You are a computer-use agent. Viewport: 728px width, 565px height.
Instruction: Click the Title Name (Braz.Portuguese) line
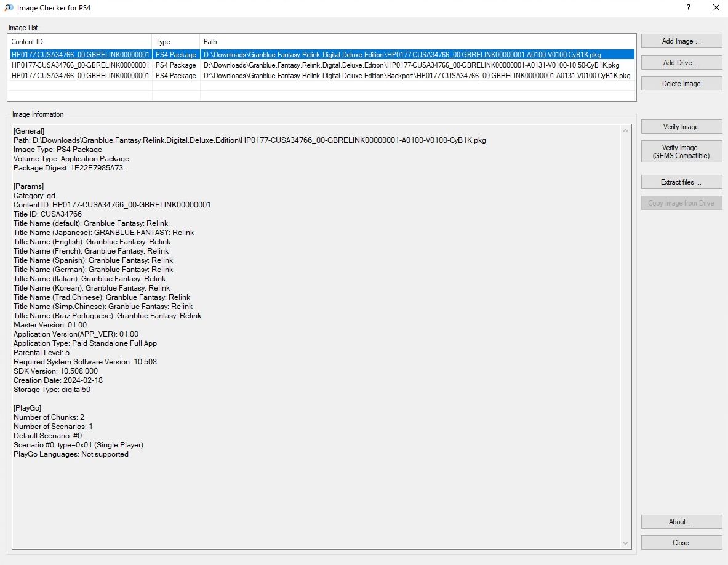107,316
